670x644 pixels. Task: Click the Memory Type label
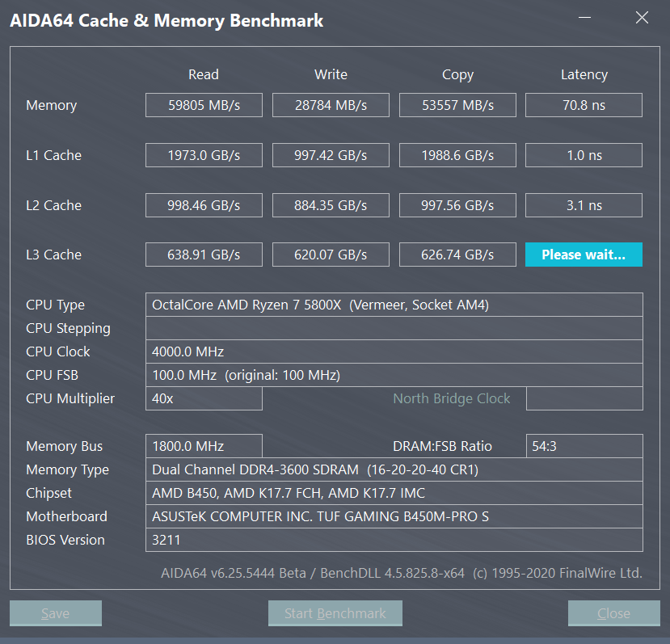pos(68,470)
